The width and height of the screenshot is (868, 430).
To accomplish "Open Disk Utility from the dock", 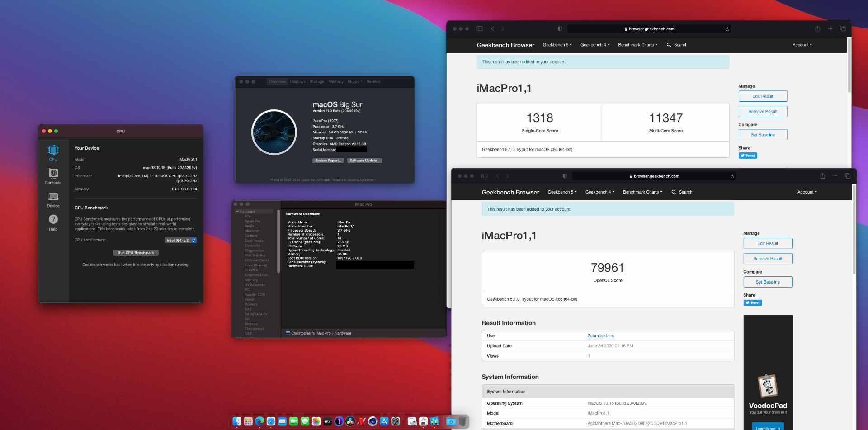I will click(x=412, y=421).
